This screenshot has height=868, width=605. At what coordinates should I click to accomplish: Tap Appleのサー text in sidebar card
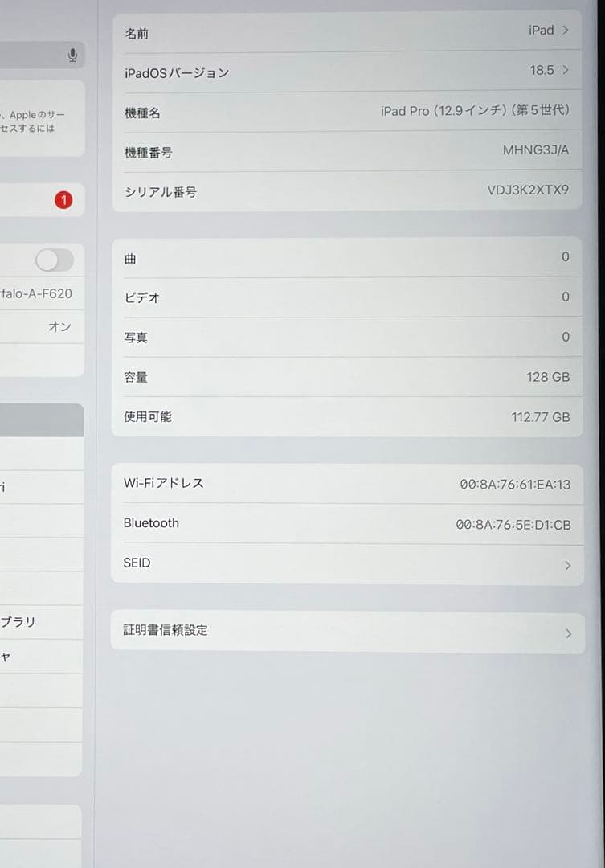pyautogui.click(x=37, y=115)
